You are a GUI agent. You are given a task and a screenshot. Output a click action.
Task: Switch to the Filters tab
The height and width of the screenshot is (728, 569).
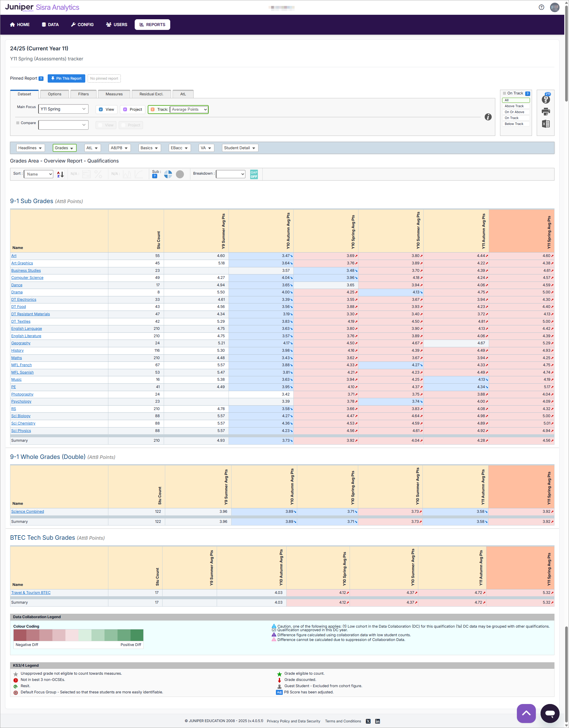[x=83, y=94]
